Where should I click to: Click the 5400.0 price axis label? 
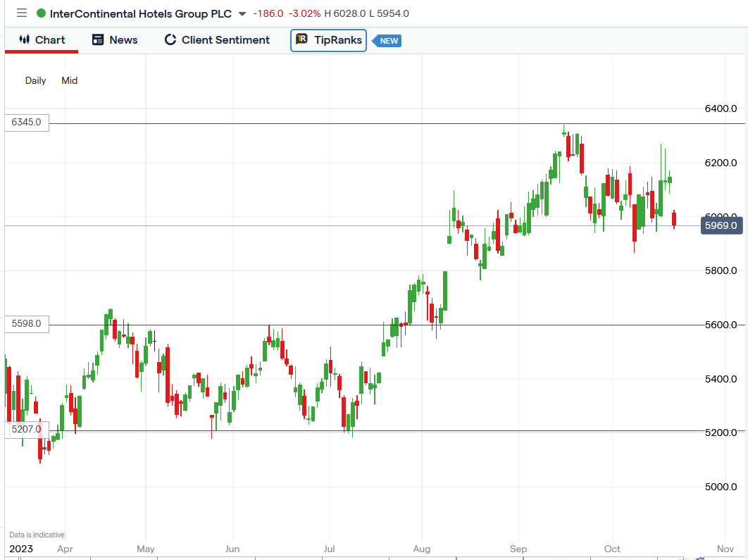point(721,379)
